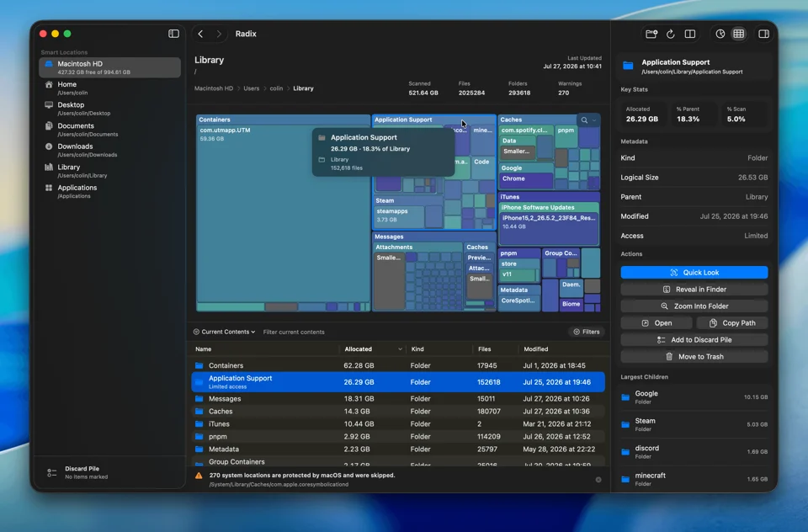808x532 pixels.
Task: Go forward with the right chevron
Action: 219,34
